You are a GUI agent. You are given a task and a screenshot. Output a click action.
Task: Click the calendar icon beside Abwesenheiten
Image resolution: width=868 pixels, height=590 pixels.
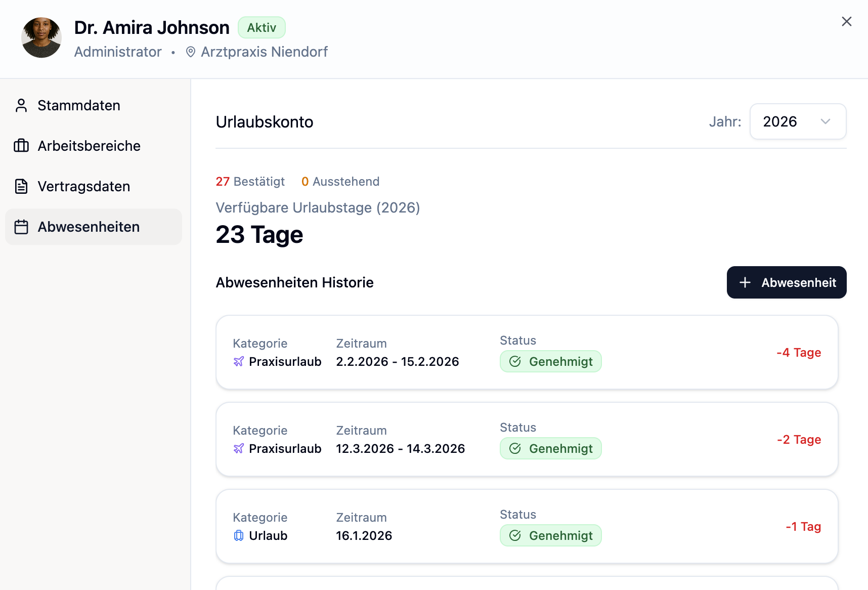click(21, 227)
